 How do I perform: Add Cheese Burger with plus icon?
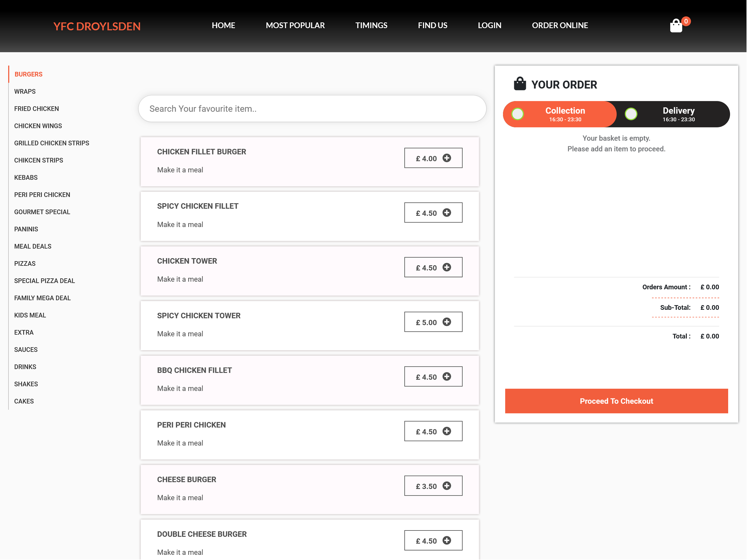tap(447, 486)
